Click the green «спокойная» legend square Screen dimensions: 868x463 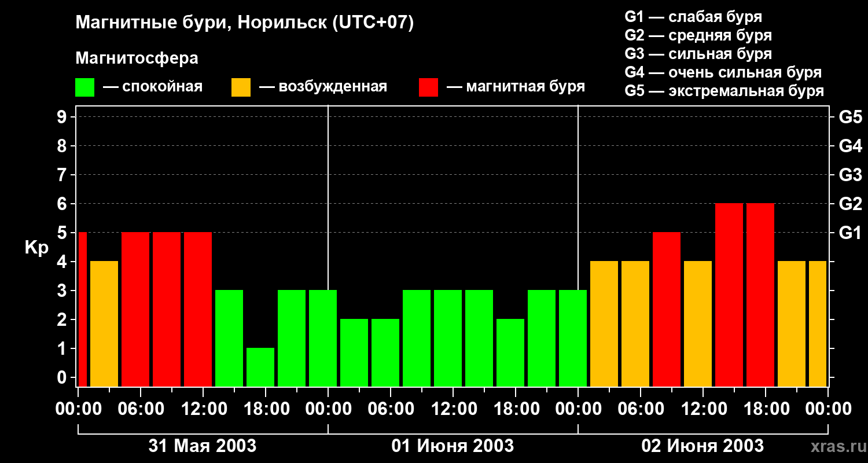tap(85, 87)
